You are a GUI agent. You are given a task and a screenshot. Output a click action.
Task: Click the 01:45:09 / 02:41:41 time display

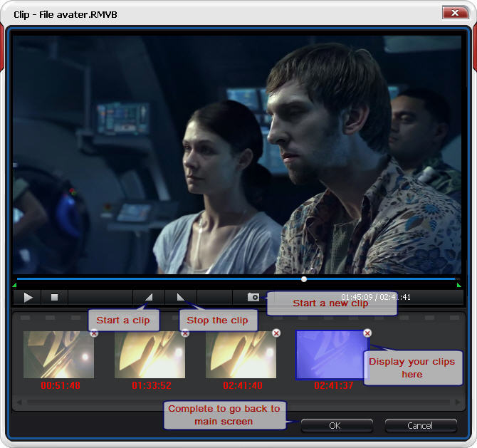coord(376,297)
